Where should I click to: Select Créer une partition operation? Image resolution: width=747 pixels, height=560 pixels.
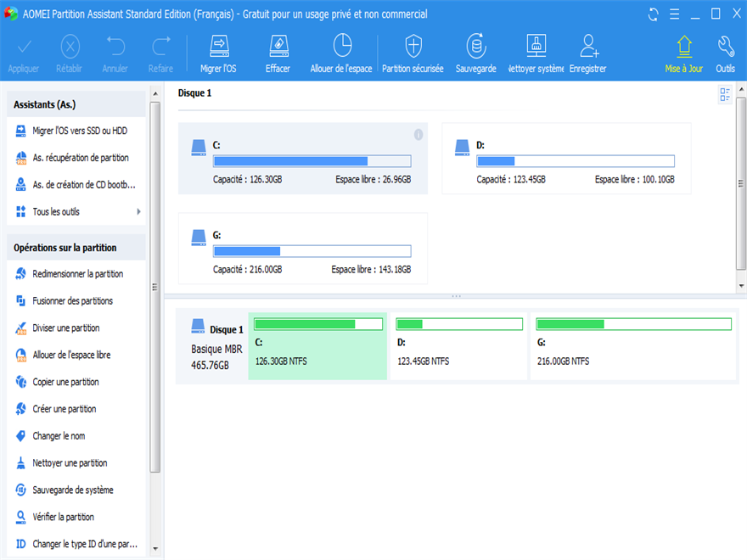(76, 409)
